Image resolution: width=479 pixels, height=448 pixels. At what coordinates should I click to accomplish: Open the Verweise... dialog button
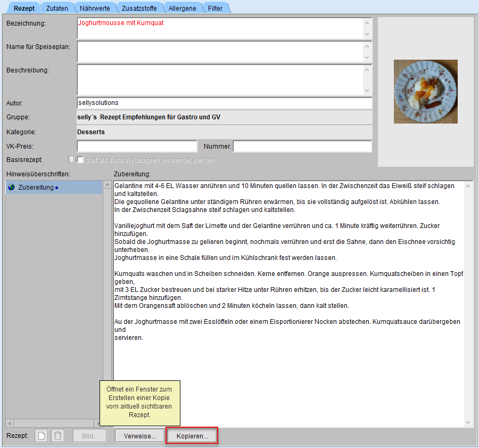pyautogui.click(x=140, y=436)
